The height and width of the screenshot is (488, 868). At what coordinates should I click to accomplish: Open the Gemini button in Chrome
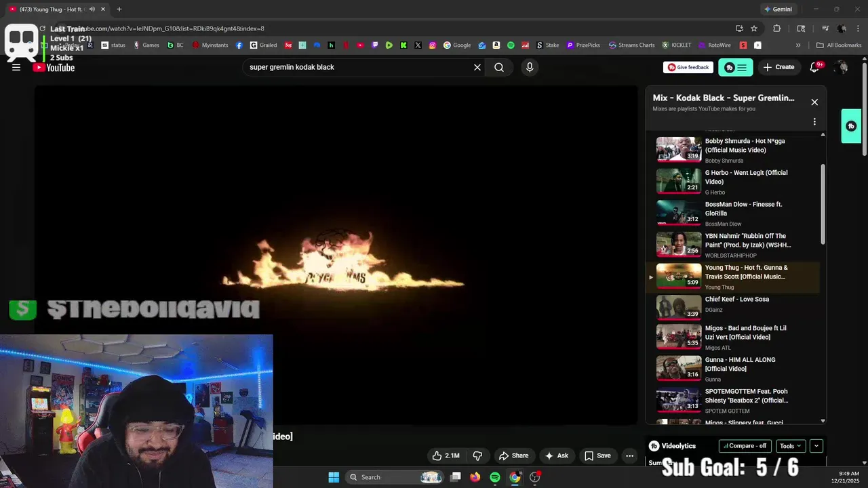[x=778, y=9]
